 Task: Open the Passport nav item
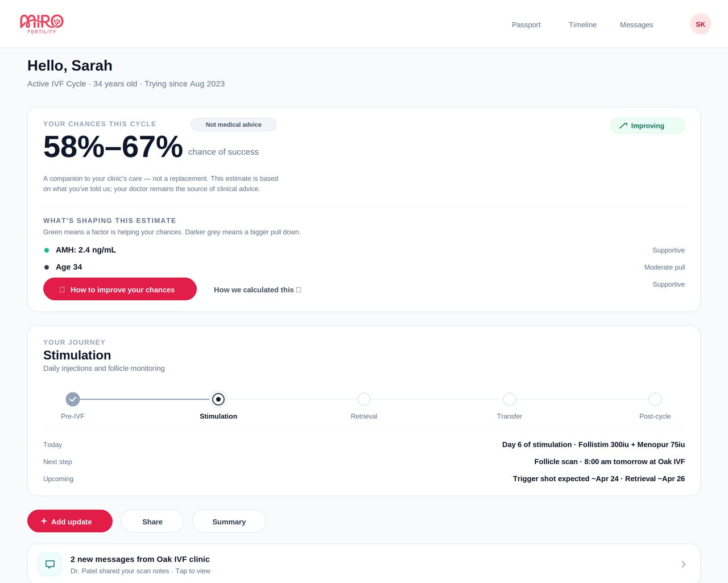[526, 24]
